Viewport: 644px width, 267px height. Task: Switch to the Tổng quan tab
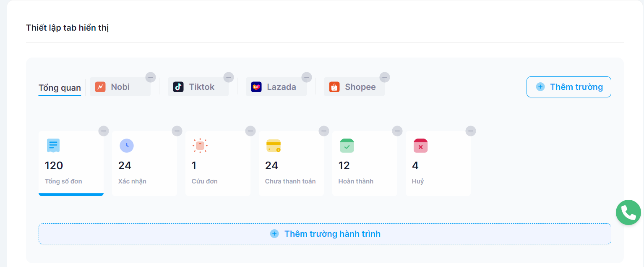(60, 87)
